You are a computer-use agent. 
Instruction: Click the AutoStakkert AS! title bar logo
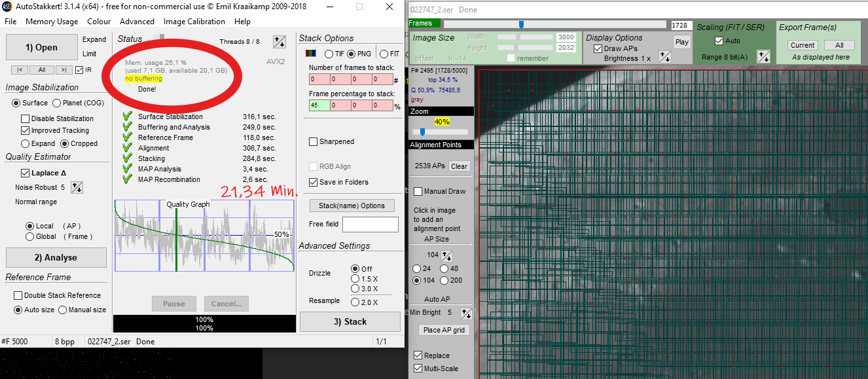click(7, 7)
